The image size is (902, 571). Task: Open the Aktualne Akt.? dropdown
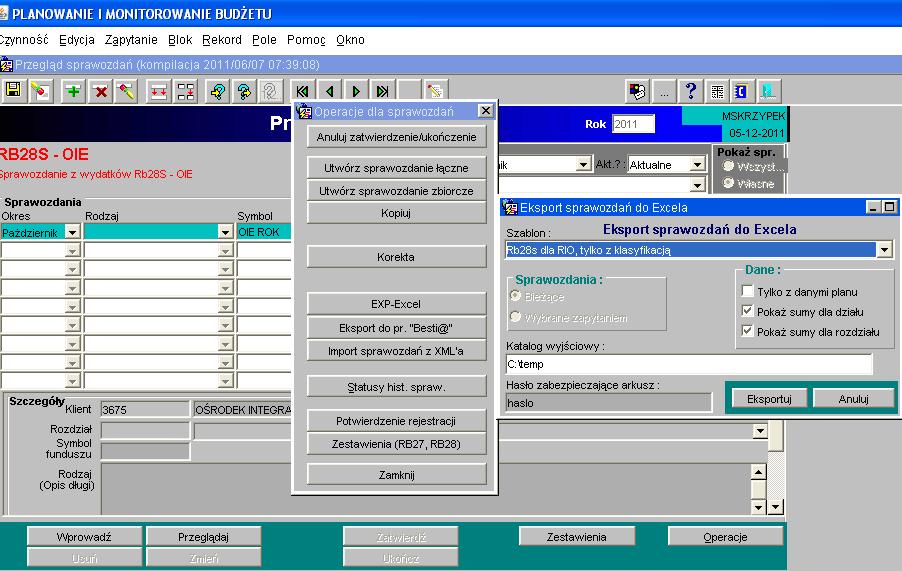[697, 164]
